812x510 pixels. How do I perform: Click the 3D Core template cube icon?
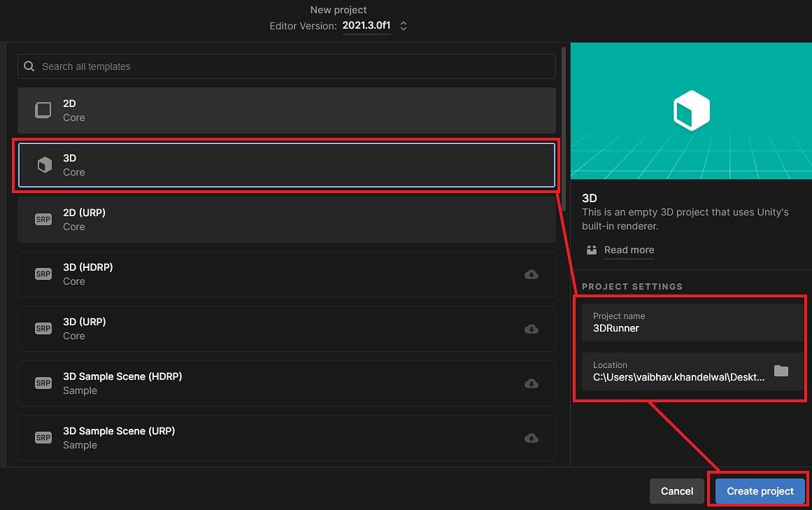click(45, 164)
